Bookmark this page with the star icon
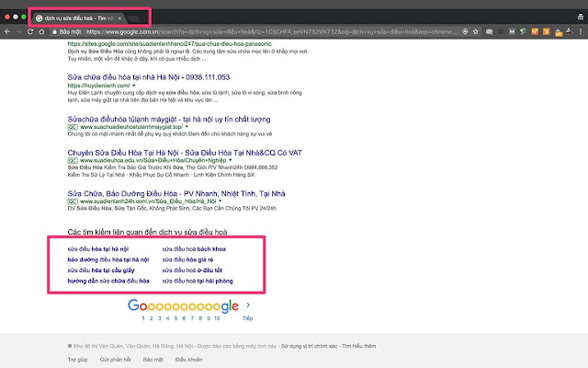This screenshot has height=368, width=588. 476,32
